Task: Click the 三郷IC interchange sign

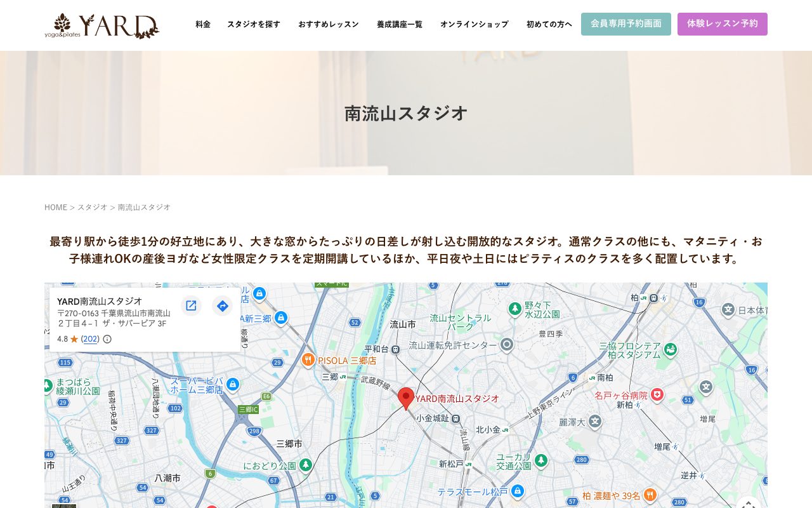Action: pyautogui.click(x=248, y=410)
